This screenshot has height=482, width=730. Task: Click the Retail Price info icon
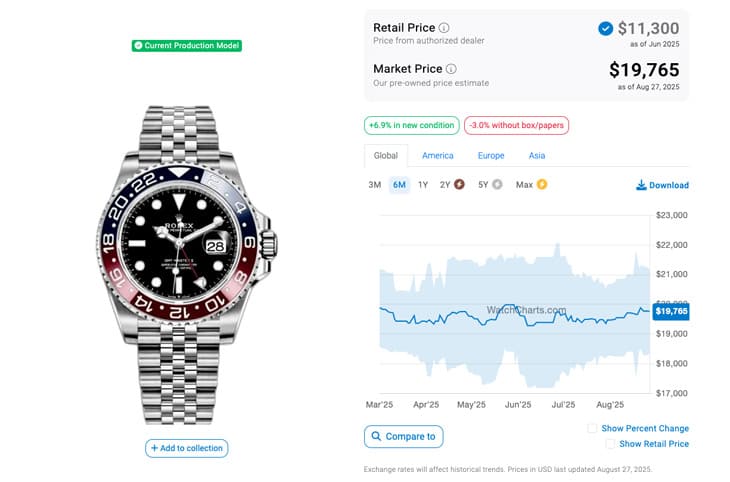pos(444,28)
